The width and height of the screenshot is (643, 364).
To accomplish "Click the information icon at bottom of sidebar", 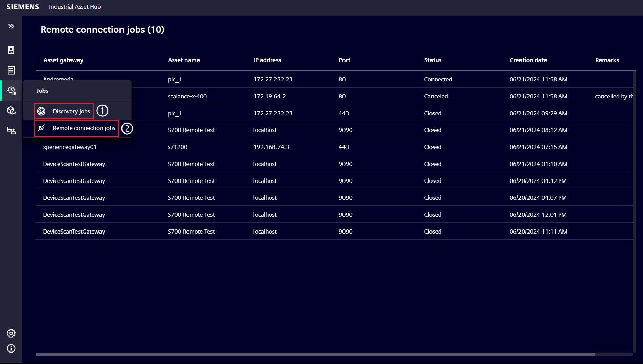I will 11,348.
